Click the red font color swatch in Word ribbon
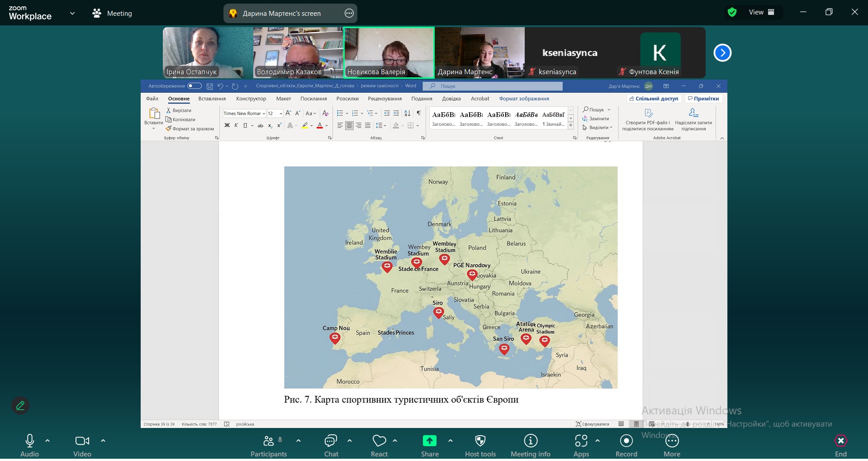The height and width of the screenshot is (461, 868). (320, 126)
